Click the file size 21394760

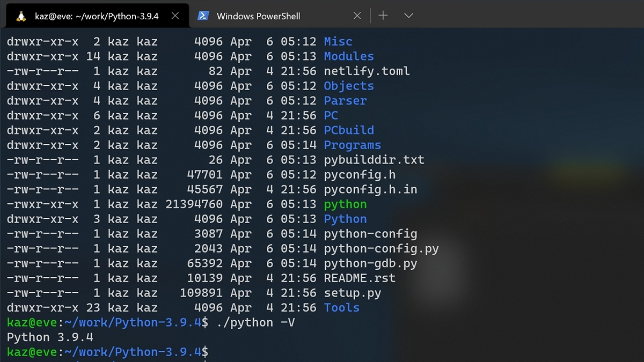[194, 204]
